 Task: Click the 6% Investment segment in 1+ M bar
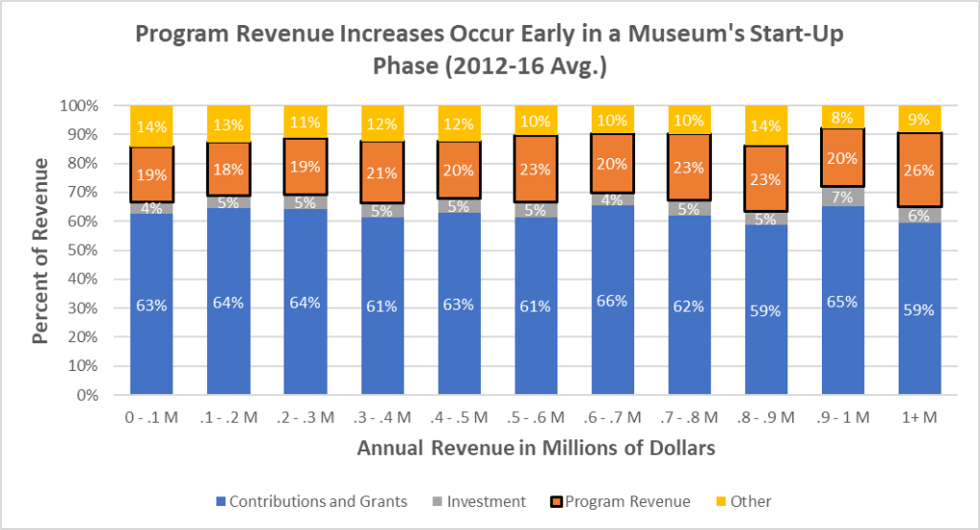[920, 215]
